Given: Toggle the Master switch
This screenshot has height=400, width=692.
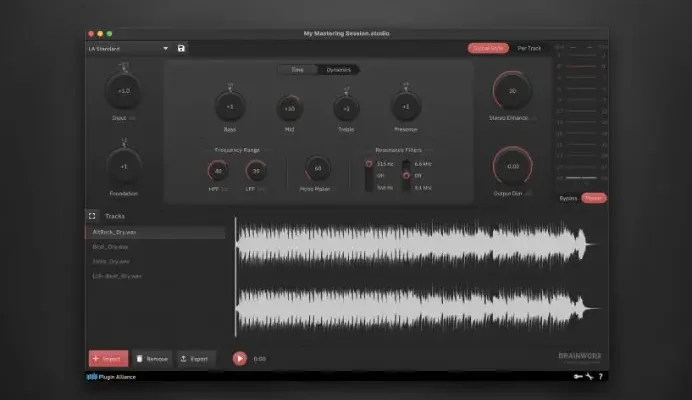Looking at the screenshot, I should coord(594,198).
